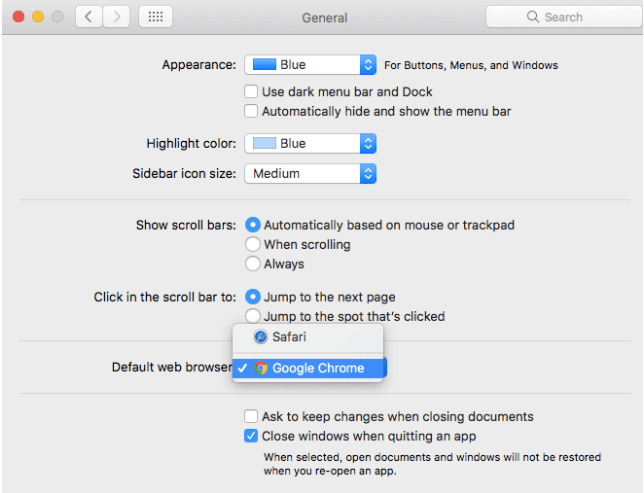Select When scrolling radio button
Image resolution: width=644 pixels, height=493 pixels.
(253, 244)
